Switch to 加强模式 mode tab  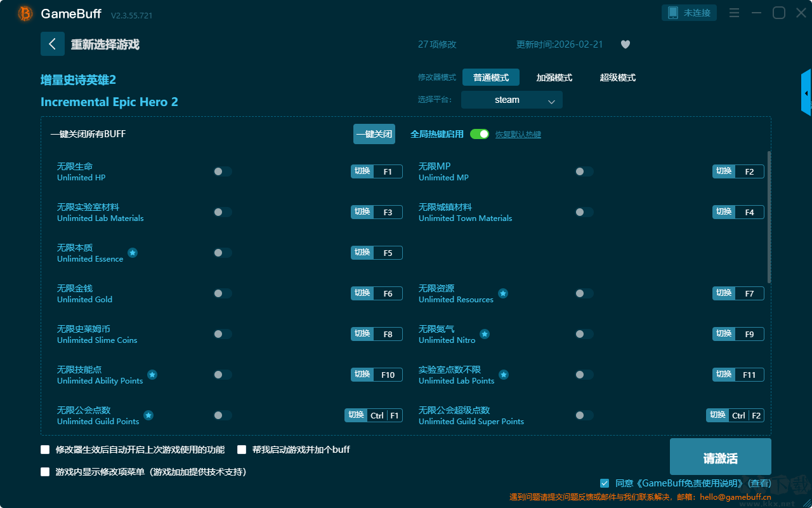pyautogui.click(x=554, y=77)
